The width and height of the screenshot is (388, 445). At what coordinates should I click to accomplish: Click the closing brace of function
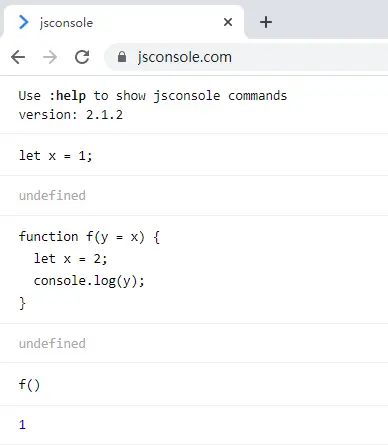[x=22, y=303]
